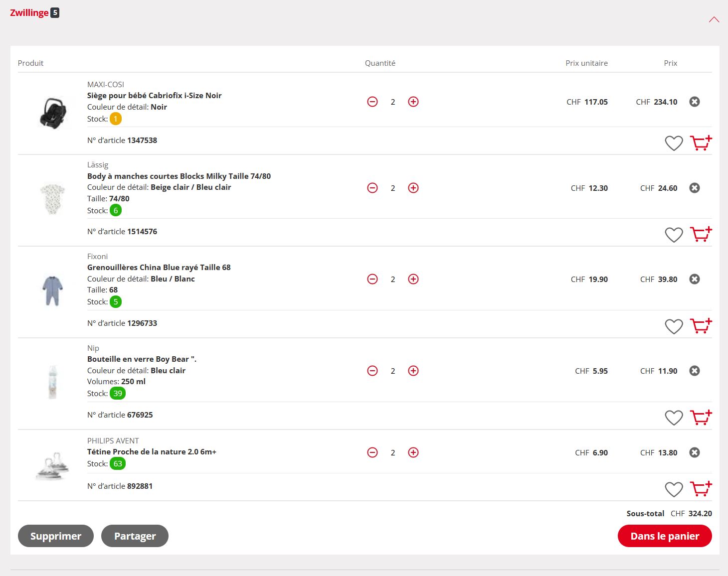Favorite the Lässig article 1514576
This screenshot has width=728, height=576.
pos(674,235)
